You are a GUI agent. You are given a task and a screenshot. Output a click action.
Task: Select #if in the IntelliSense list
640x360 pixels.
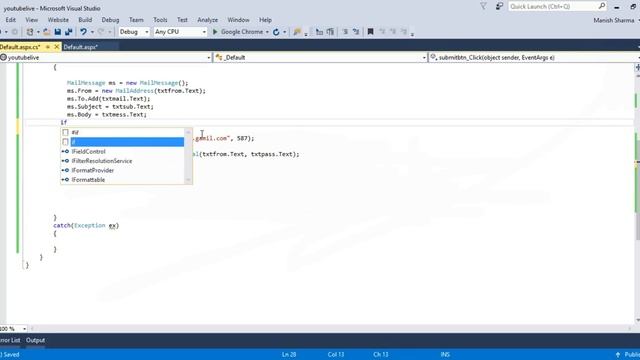click(122, 132)
